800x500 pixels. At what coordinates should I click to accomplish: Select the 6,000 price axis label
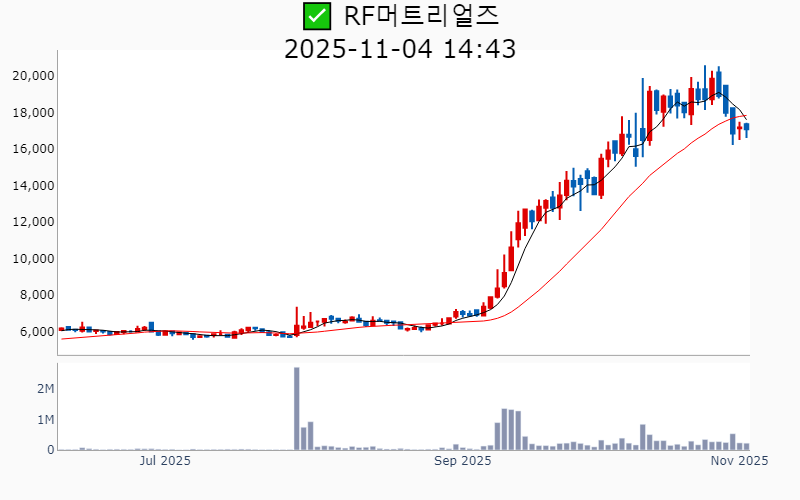tap(38, 332)
